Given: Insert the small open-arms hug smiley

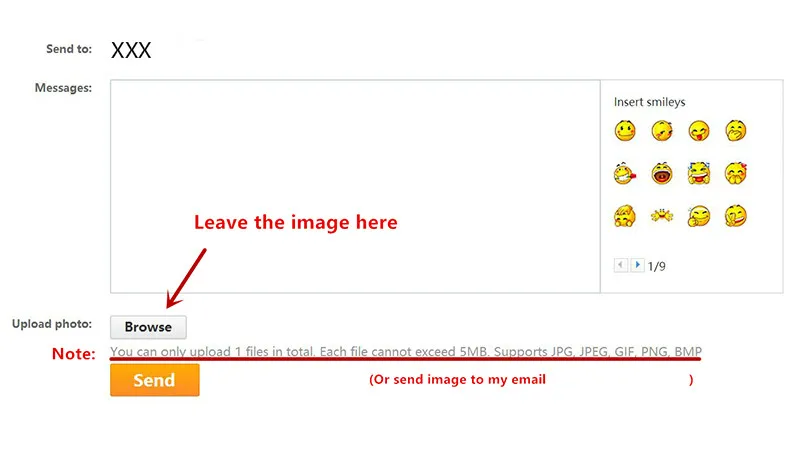Looking at the screenshot, I should 662,216.
